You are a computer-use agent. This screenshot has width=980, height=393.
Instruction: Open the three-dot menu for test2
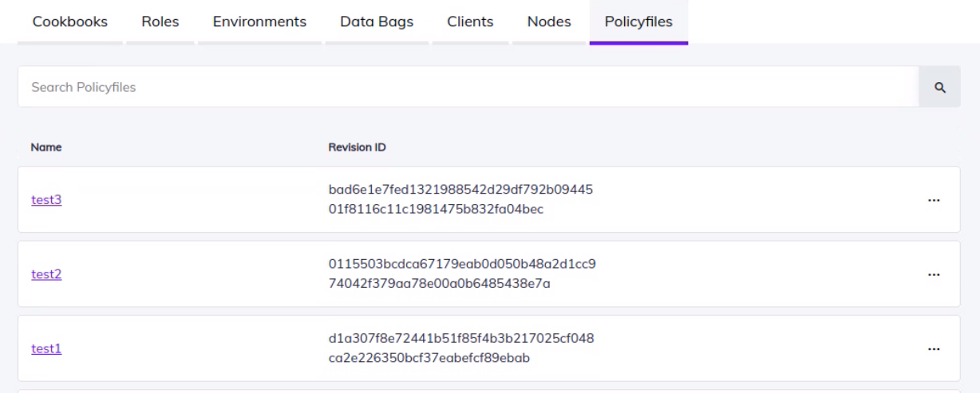click(x=934, y=274)
